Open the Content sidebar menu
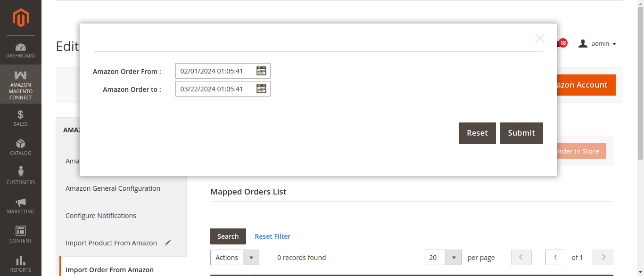The width and height of the screenshot is (644, 276). coord(21,235)
